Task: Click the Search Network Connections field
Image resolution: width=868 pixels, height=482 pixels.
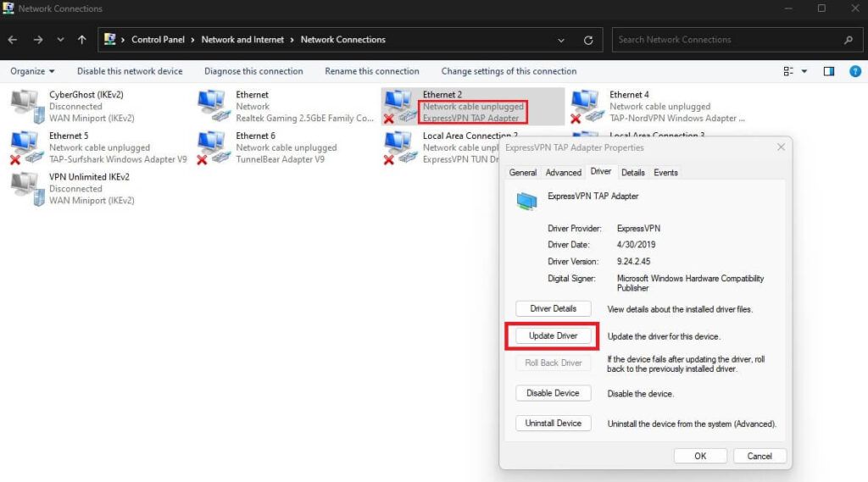Action: click(x=737, y=40)
